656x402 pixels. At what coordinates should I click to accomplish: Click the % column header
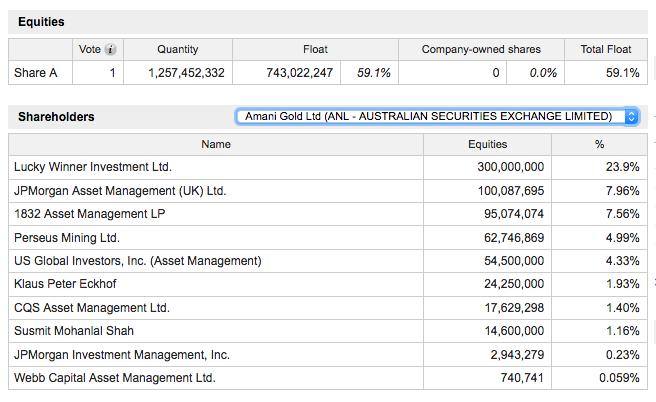click(x=600, y=144)
